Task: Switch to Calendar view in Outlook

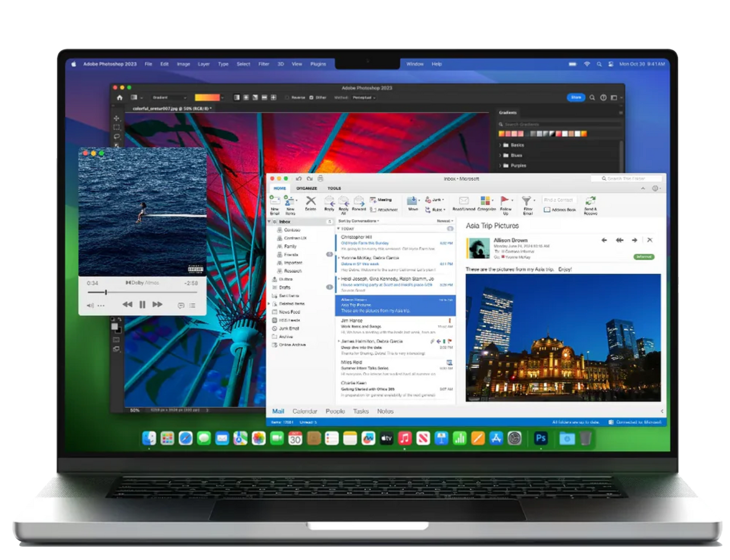Action: pyautogui.click(x=305, y=411)
